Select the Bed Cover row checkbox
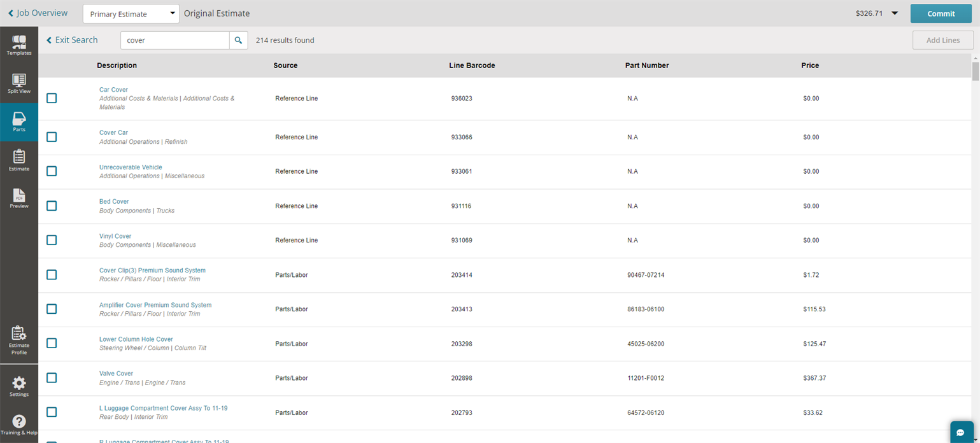Image resolution: width=980 pixels, height=443 pixels. 52,206
